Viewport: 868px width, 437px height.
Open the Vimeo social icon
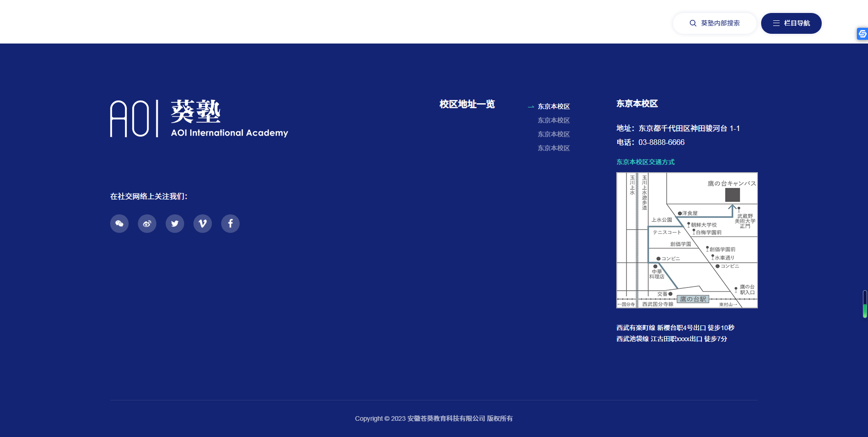(x=203, y=224)
